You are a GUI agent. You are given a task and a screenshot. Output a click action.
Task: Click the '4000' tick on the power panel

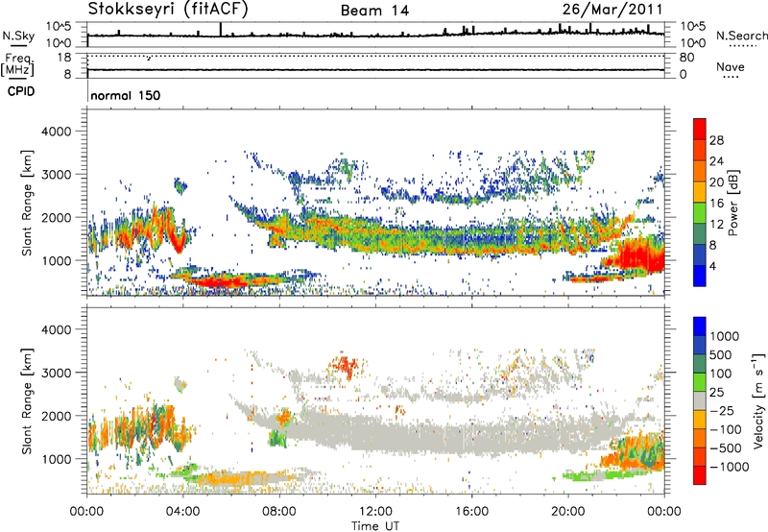click(57, 132)
